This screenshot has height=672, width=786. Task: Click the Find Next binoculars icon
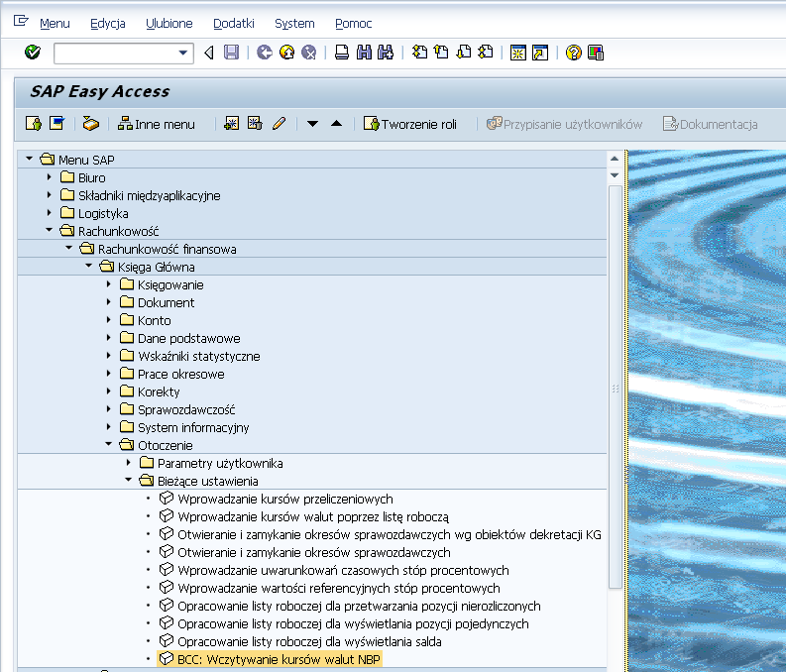point(386,53)
